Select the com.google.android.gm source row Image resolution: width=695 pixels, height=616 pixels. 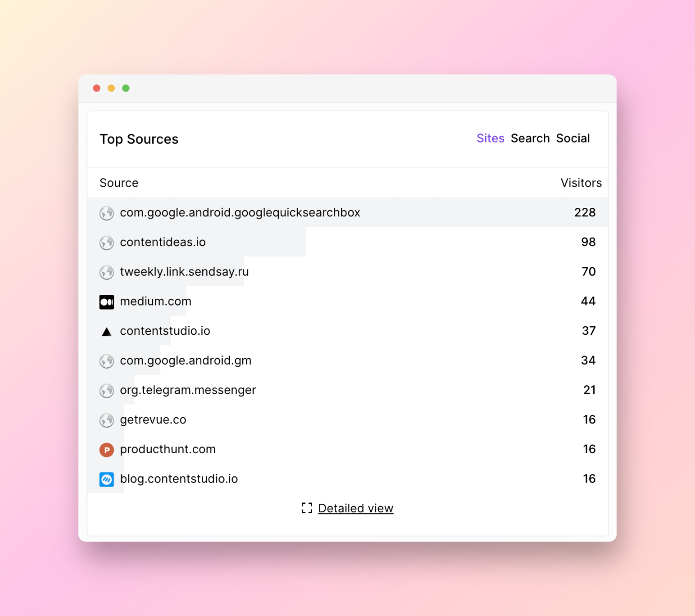click(348, 361)
